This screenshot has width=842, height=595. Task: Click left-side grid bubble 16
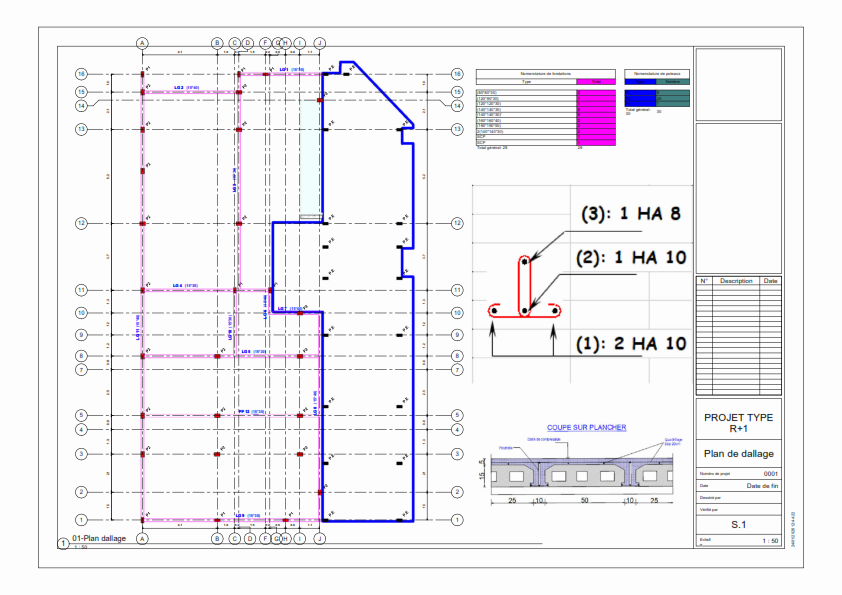pos(81,74)
